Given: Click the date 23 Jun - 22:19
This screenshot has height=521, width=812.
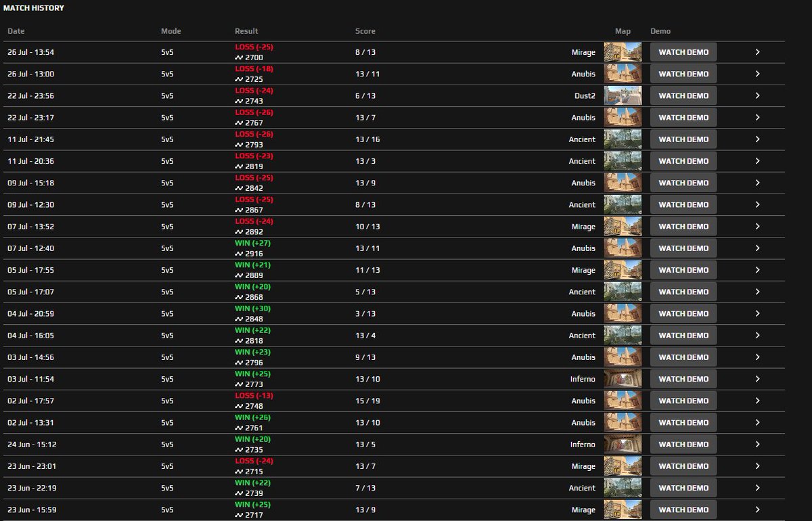Looking at the screenshot, I should (31, 488).
